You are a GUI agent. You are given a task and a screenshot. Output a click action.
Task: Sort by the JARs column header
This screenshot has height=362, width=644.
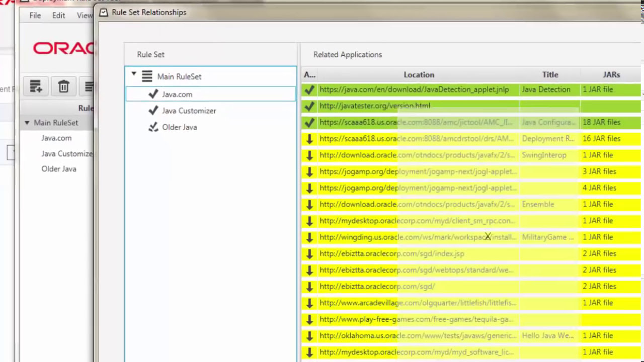point(611,74)
